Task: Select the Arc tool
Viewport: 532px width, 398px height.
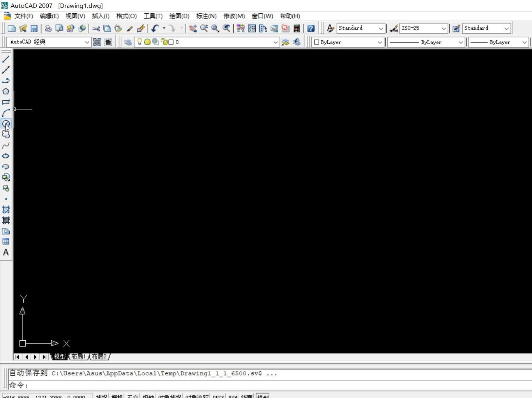Action: (6, 112)
